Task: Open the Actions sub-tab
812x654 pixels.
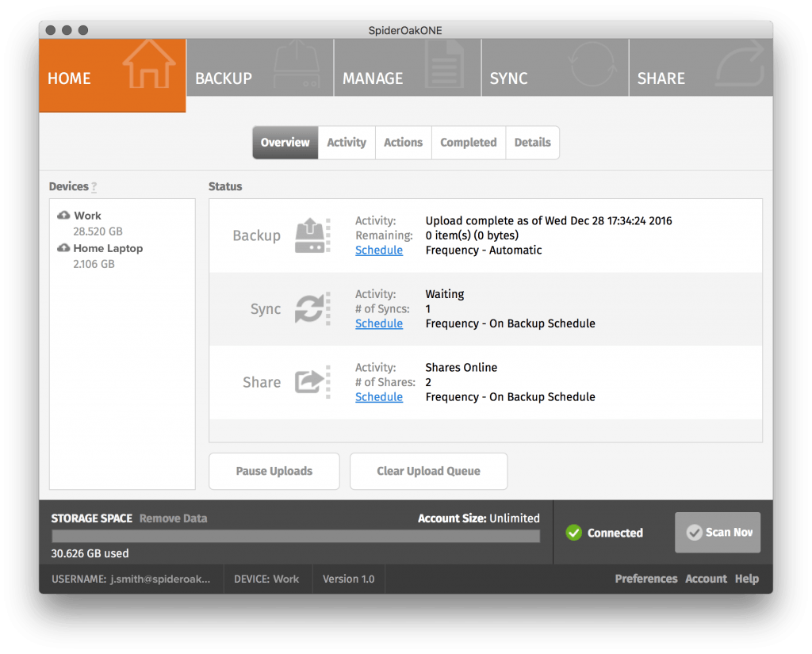Action: point(404,143)
